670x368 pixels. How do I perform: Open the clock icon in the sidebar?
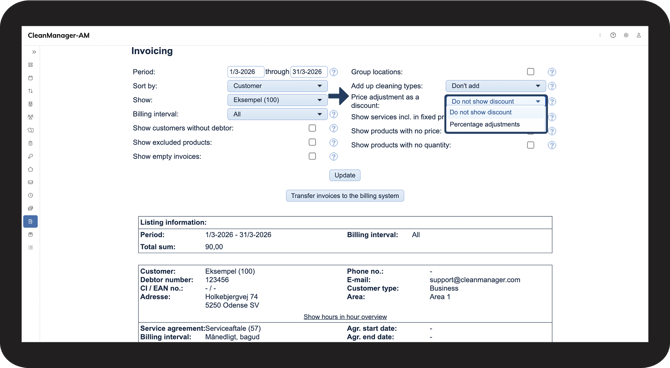30,195
